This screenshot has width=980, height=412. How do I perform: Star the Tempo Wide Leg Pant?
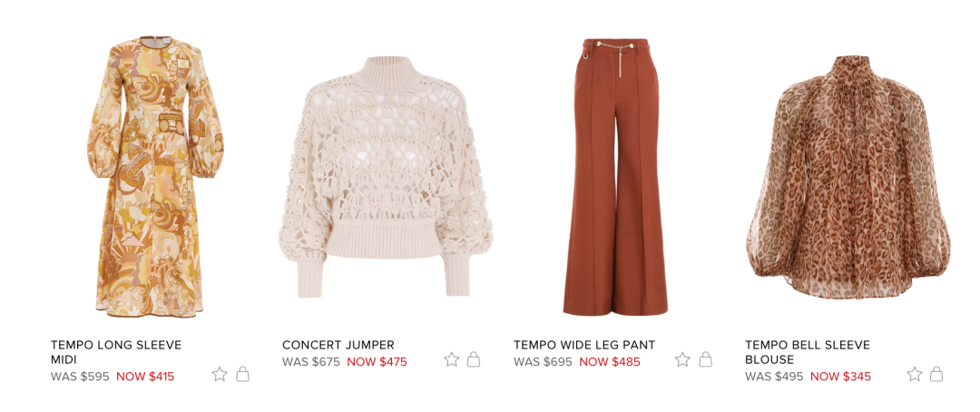[x=682, y=359]
